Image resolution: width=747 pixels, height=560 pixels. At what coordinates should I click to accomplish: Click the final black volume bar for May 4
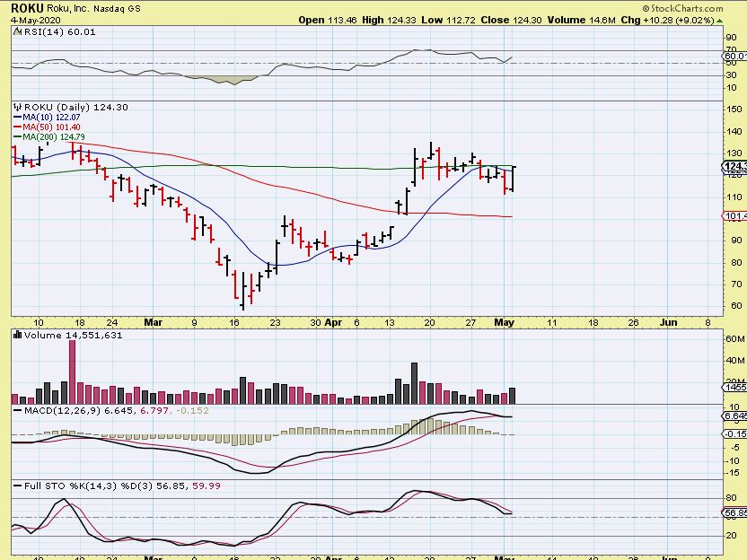512,396
